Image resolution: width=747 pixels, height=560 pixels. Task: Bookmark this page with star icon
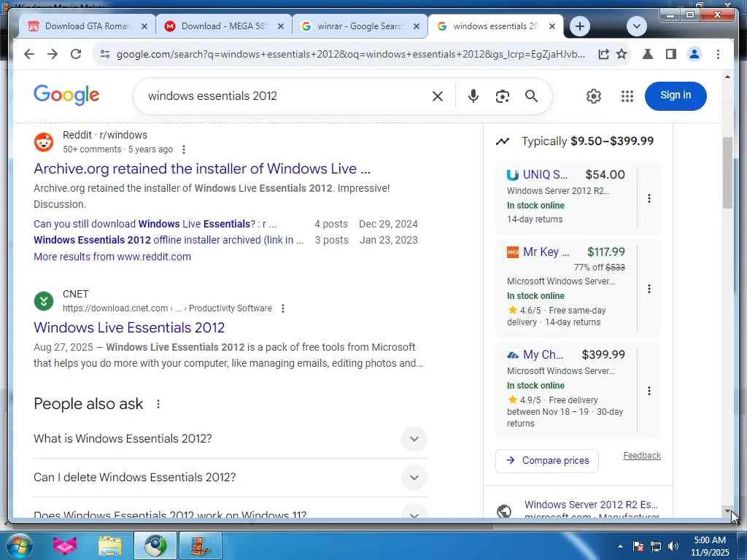tap(622, 54)
